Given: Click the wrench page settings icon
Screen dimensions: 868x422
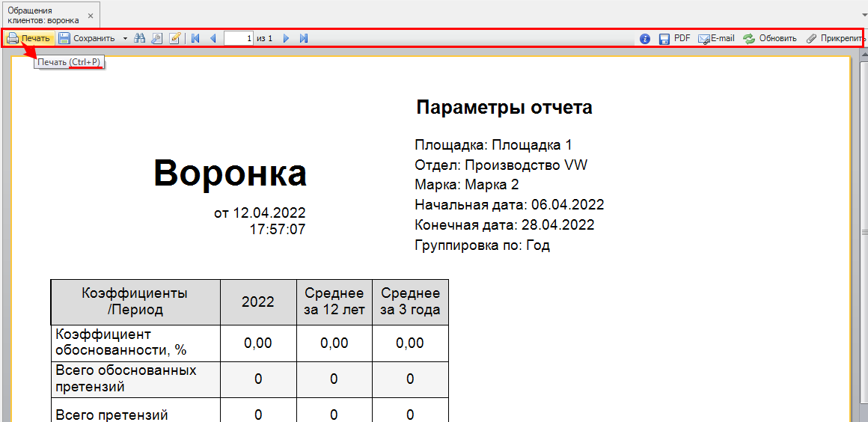Looking at the screenshot, I should [156, 38].
